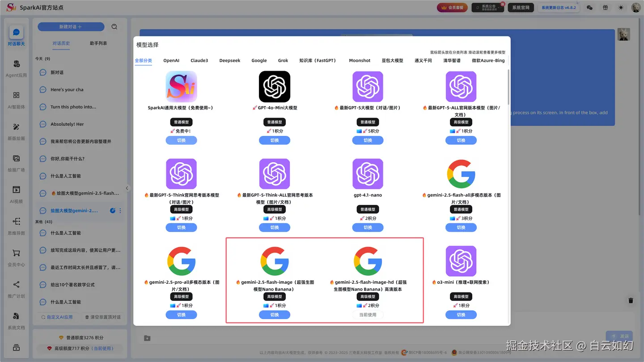Select the Moonshot category tab
This screenshot has height=362, width=644.
click(360, 60)
